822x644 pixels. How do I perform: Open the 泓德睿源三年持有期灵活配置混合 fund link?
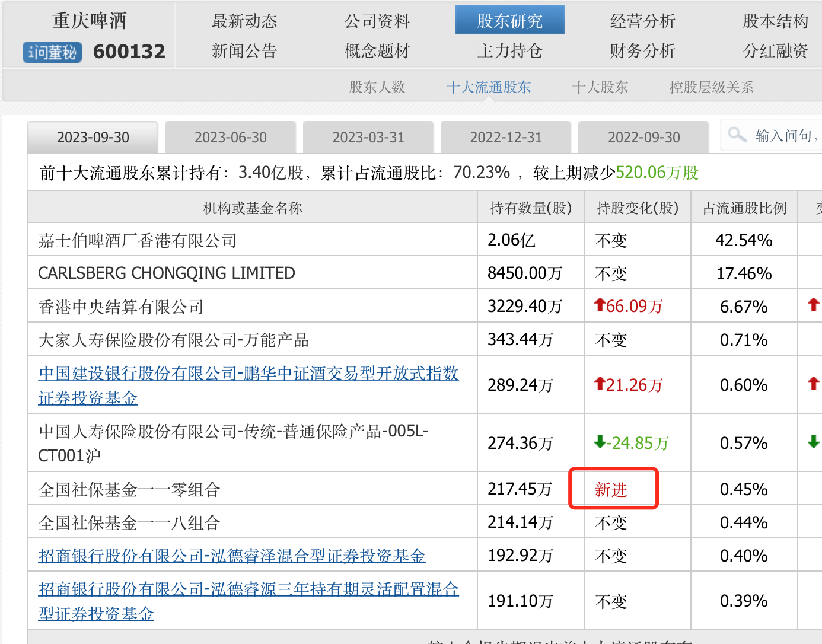pos(248,601)
